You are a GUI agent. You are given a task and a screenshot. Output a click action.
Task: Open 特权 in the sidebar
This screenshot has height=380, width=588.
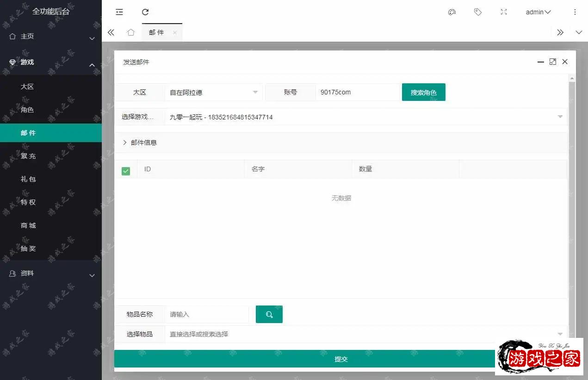pos(51,202)
